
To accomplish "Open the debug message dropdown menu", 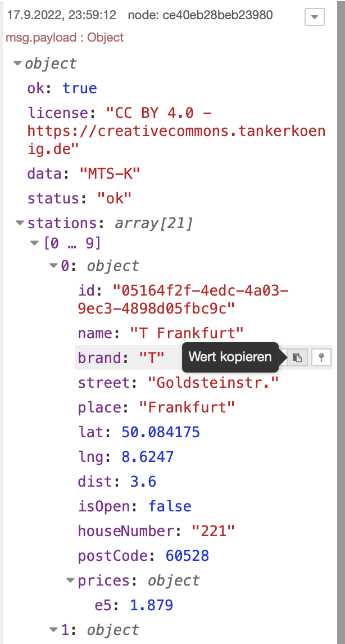I will pyautogui.click(x=314, y=17).
